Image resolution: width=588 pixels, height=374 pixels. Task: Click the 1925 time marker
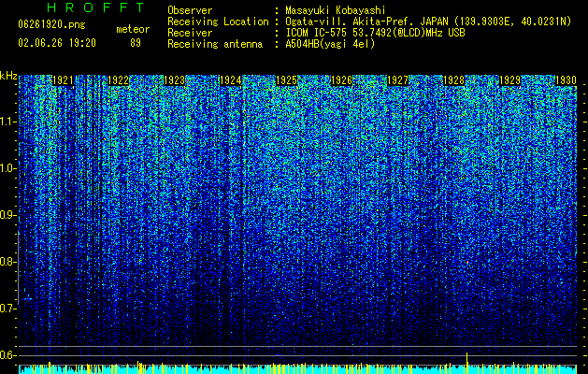[x=286, y=80]
